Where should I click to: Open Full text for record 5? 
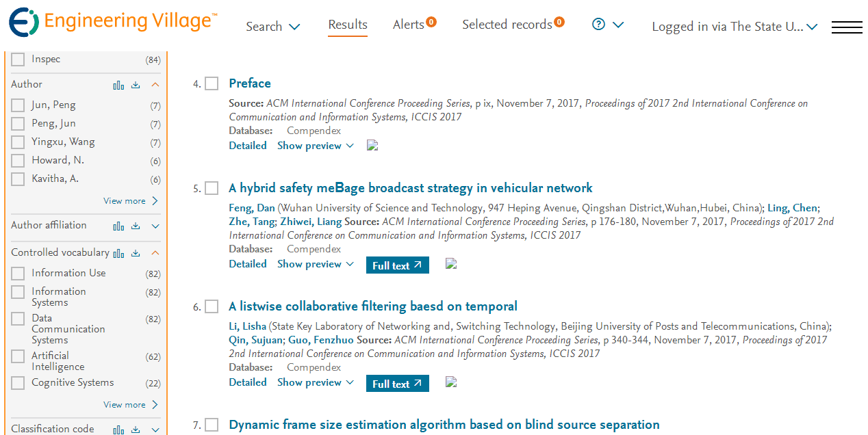(398, 265)
